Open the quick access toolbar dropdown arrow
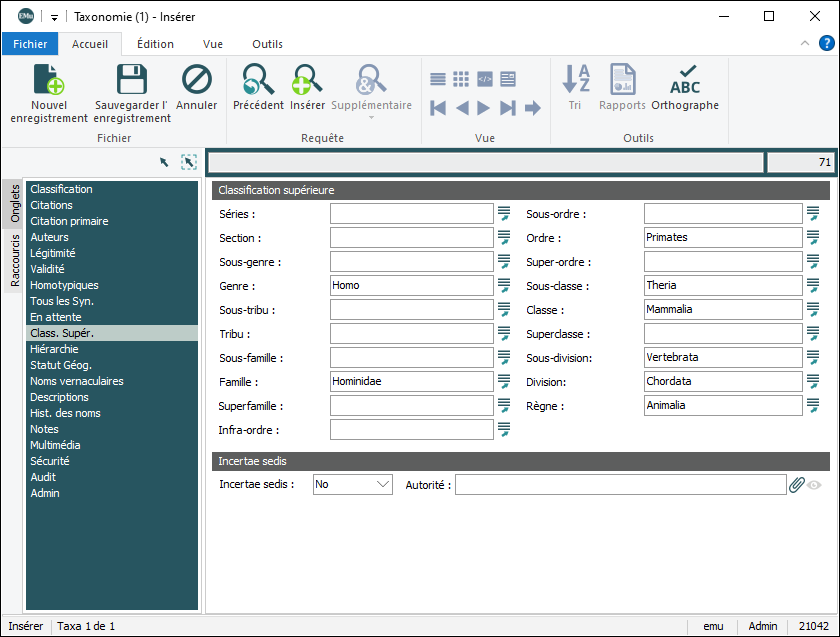The image size is (840, 637). coord(55,17)
